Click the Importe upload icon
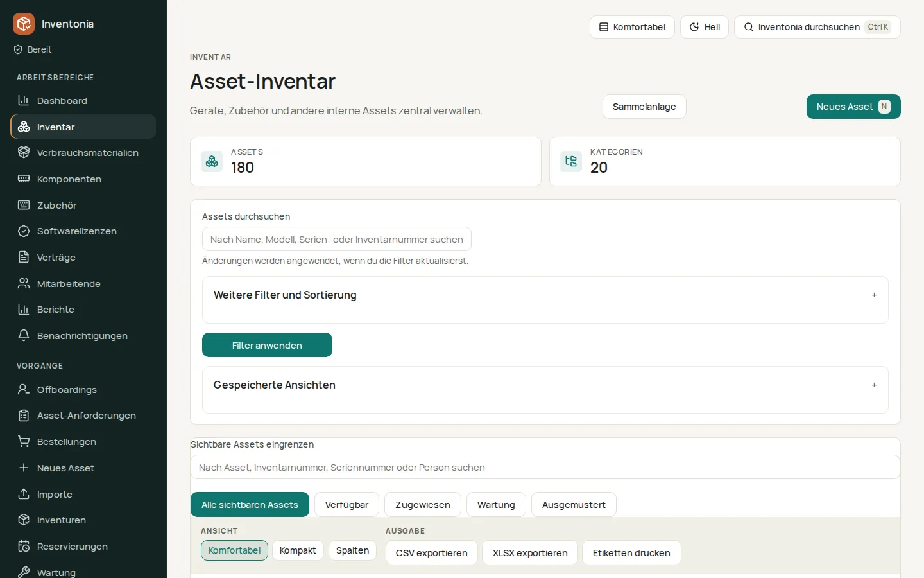This screenshot has width=924, height=578. point(24,494)
